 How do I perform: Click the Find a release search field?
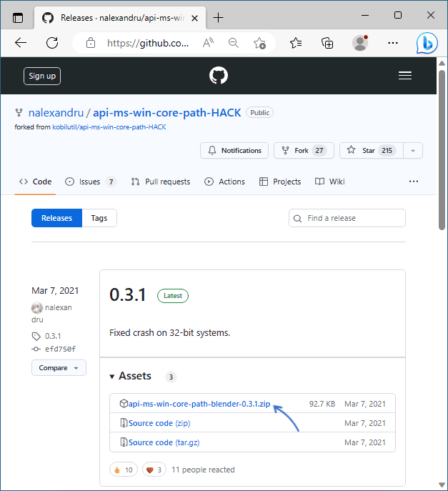[x=347, y=218]
